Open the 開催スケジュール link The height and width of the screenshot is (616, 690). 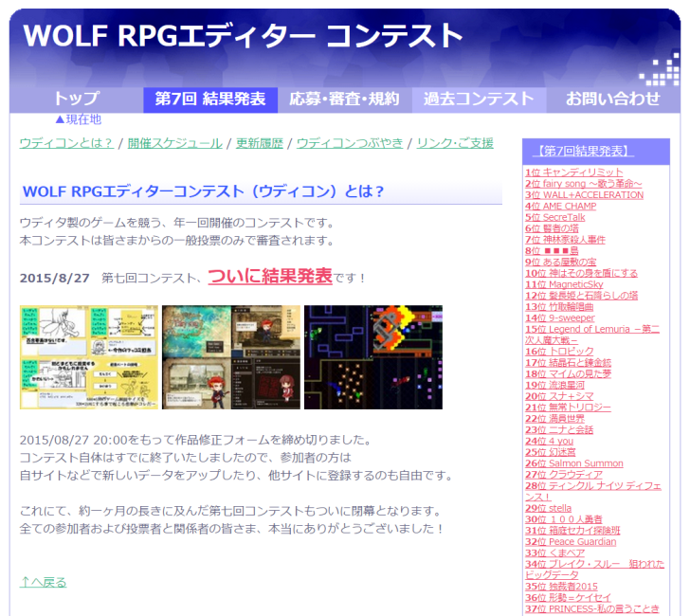pyautogui.click(x=175, y=143)
